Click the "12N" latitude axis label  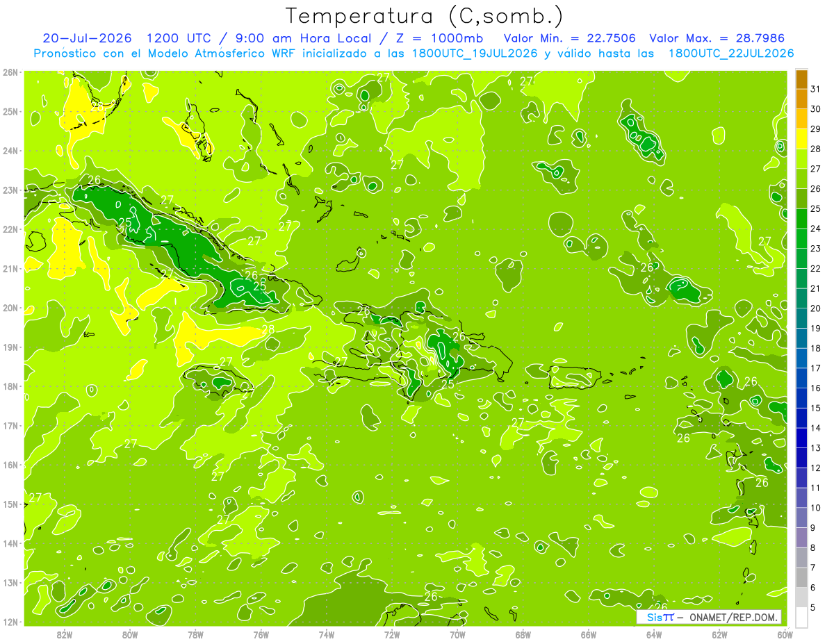tap(10, 622)
